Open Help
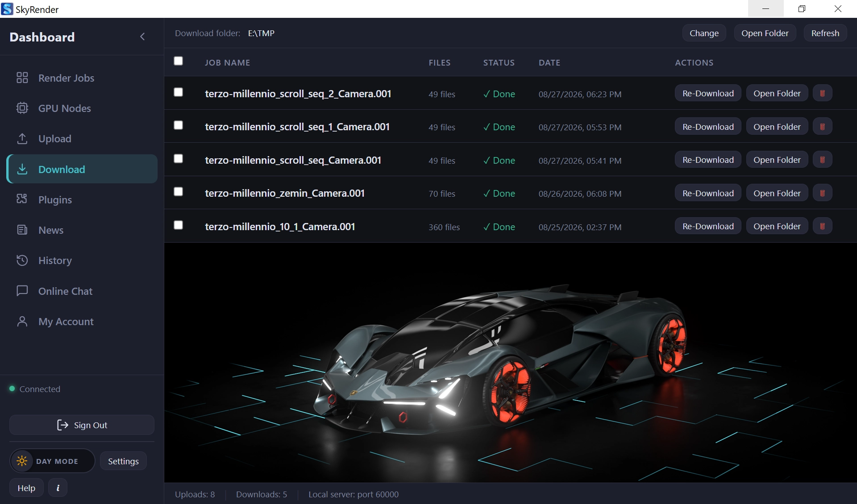Screen dimensions: 857x504 pyautogui.click(x=26, y=488)
